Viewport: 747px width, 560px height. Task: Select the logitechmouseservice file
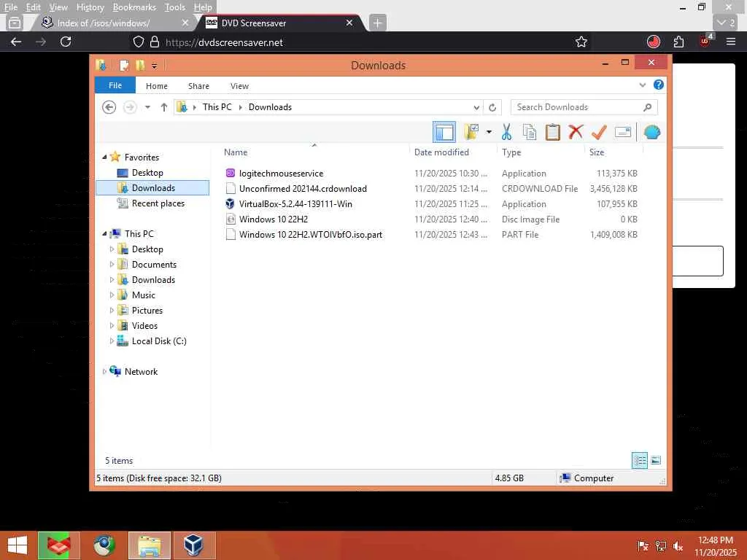tap(281, 174)
